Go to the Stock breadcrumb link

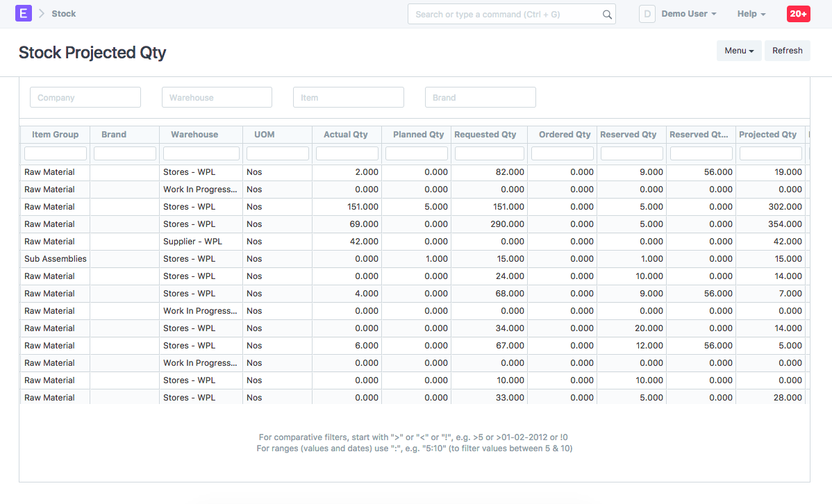[64, 14]
